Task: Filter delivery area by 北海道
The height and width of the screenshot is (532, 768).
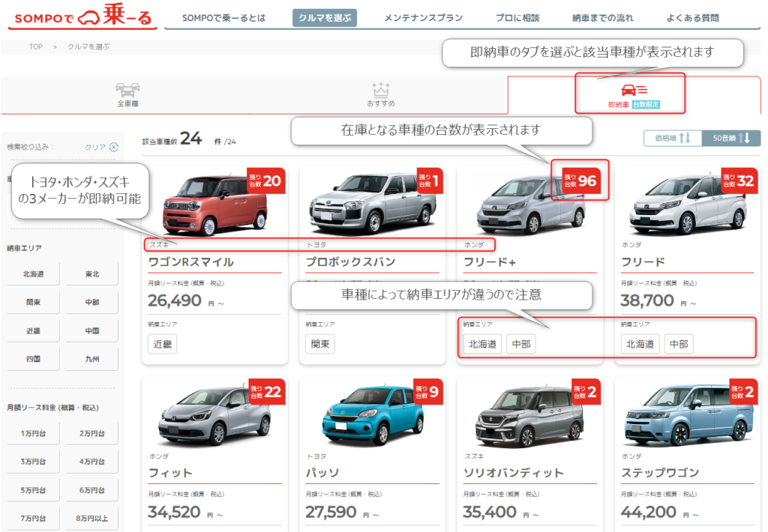Action: click(x=33, y=274)
